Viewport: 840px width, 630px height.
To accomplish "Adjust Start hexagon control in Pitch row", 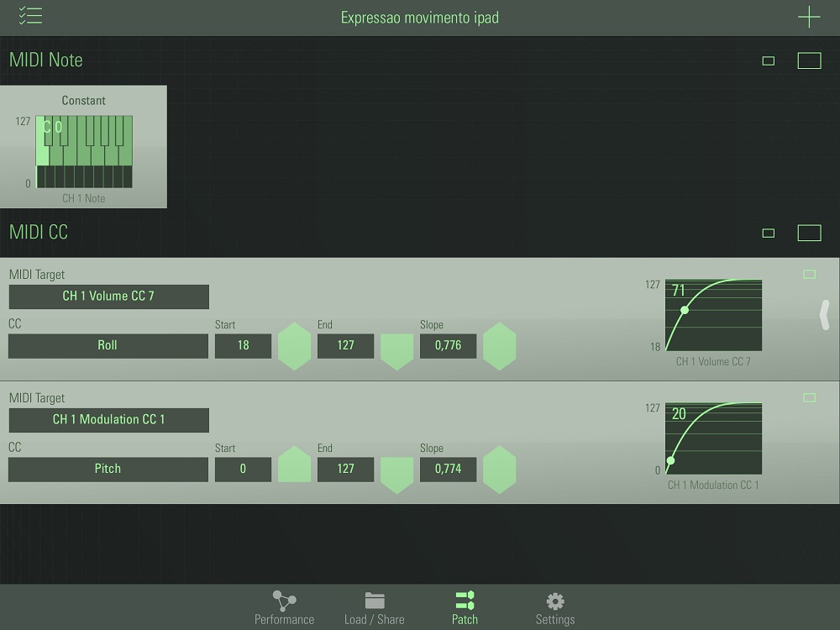I will tap(294, 464).
